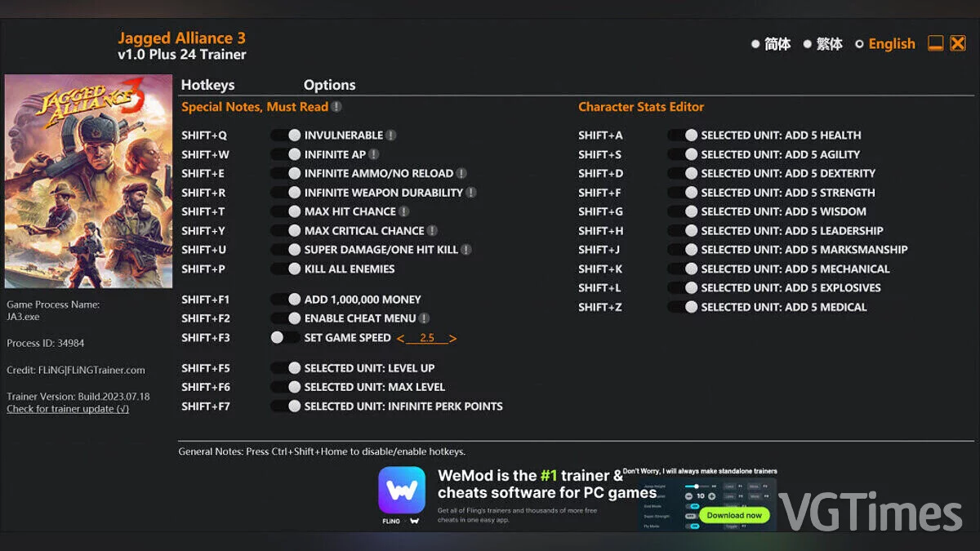Image resolution: width=980 pixels, height=551 pixels.
Task: Increase game speed with right arrow
Action: click(x=452, y=338)
